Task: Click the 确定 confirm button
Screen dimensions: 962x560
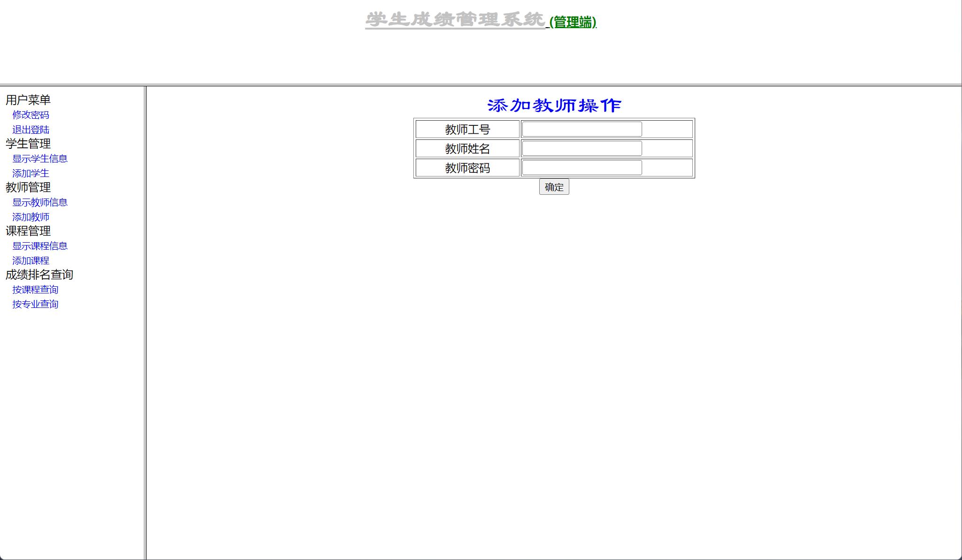Action: [x=554, y=187]
